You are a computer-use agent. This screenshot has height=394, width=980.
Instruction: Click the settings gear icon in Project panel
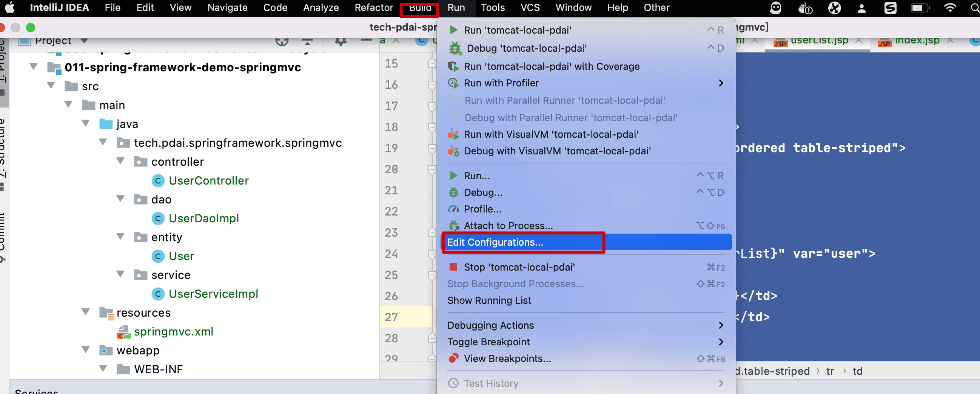(341, 41)
